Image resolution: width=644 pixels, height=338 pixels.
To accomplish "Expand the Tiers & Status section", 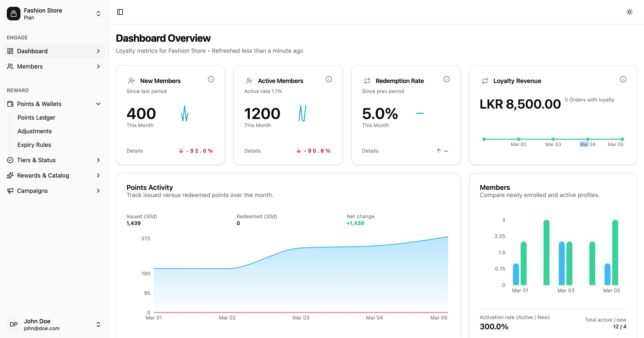I will 99,160.
